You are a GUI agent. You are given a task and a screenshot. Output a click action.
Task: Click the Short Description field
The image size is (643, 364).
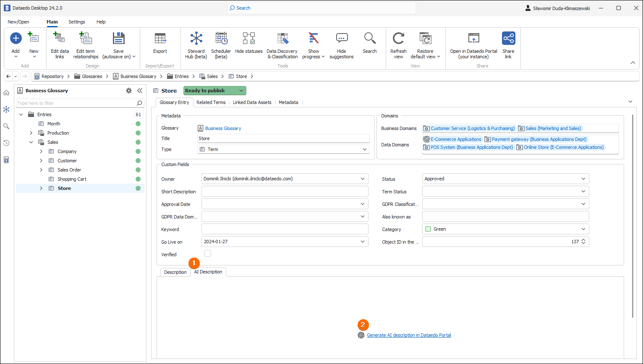pyautogui.click(x=285, y=192)
